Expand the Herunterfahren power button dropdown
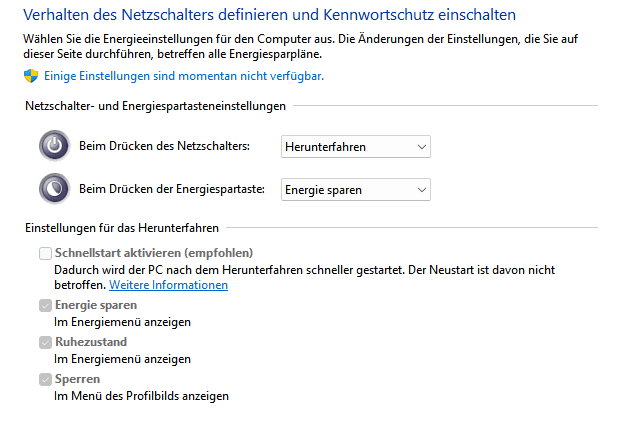628x423 pixels. pyautogui.click(x=356, y=147)
